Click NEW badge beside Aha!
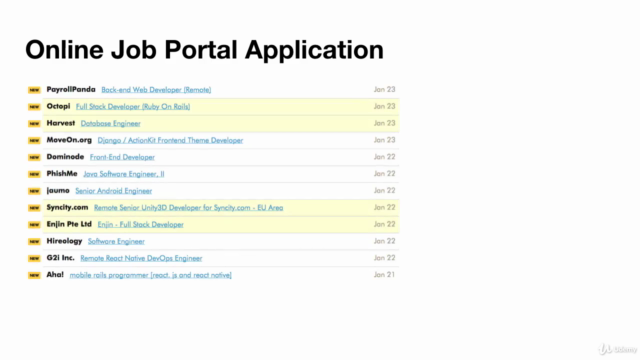 (x=34, y=275)
